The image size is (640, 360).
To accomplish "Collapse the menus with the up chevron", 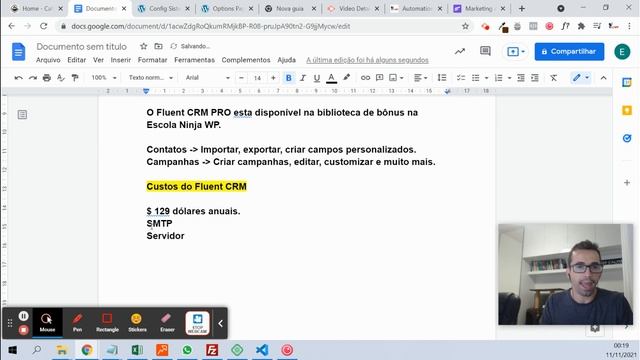I will click(604, 78).
